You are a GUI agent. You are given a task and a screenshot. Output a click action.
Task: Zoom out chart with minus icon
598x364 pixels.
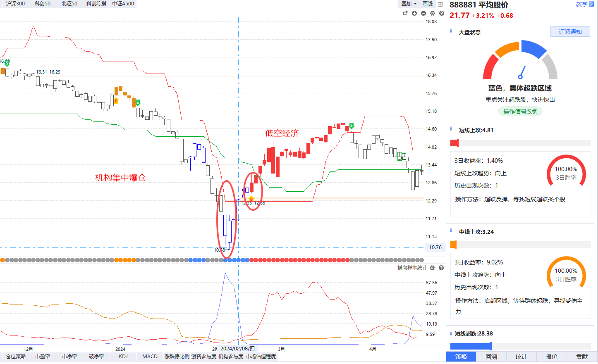[x=423, y=13]
